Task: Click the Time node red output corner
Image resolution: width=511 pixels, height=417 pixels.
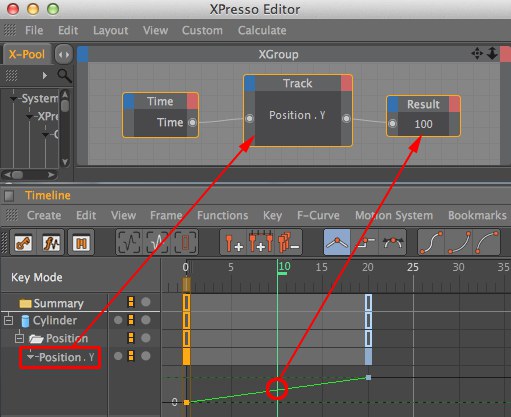Action: 192,101
